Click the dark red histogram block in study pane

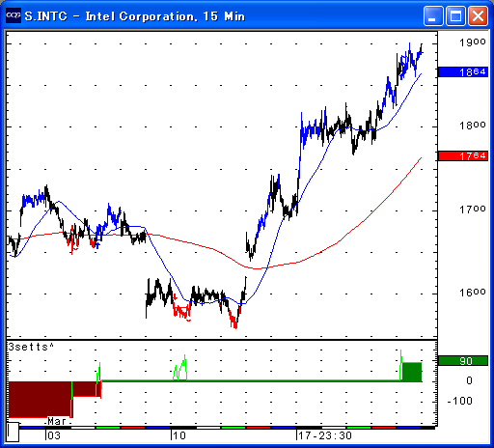point(40,400)
